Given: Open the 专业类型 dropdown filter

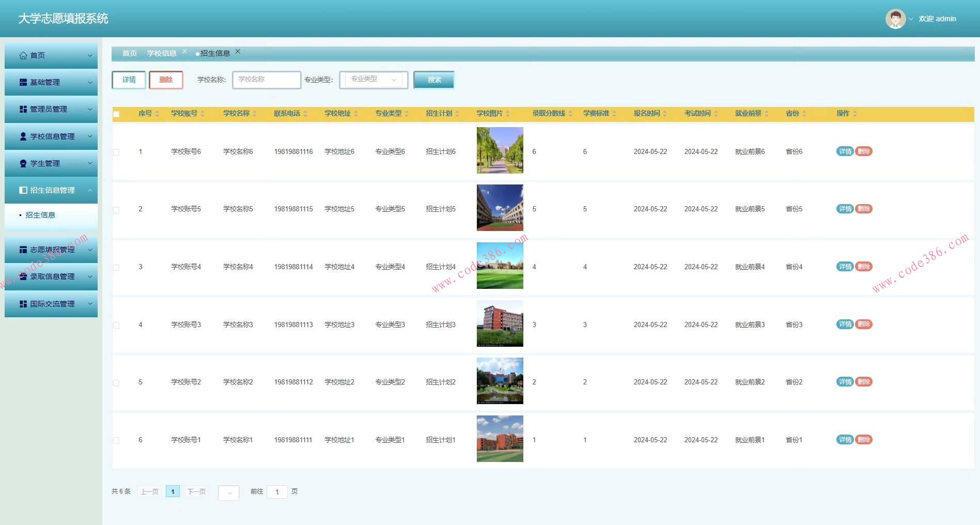Looking at the screenshot, I should 373,80.
